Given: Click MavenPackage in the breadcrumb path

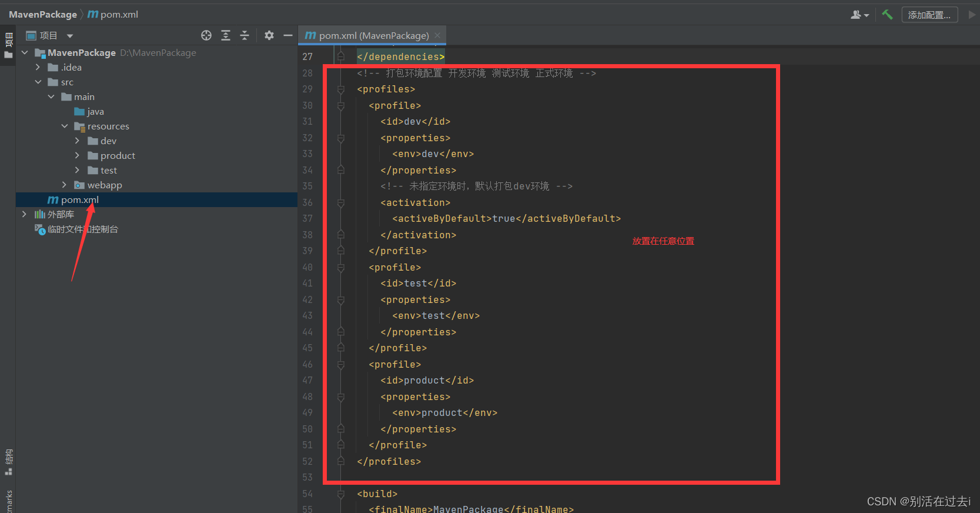Looking at the screenshot, I should coord(43,15).
